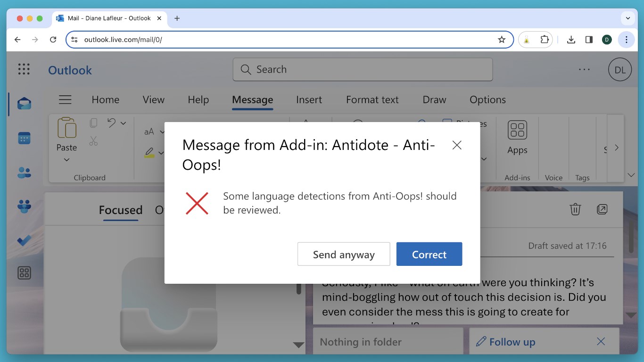Viewport: 644px width, 362px height.
Task: Open Calendar in the left sidebar
Action: (x=24, y=138)
